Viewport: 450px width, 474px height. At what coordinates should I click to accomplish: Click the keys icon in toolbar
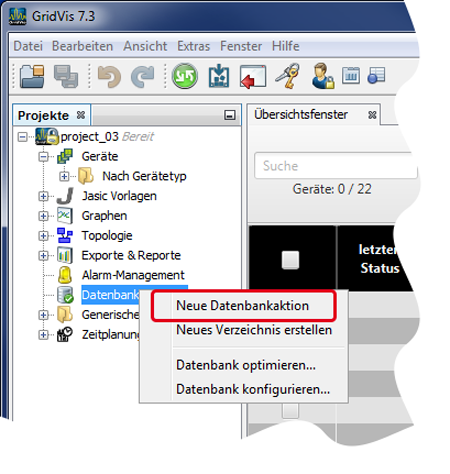288,76
